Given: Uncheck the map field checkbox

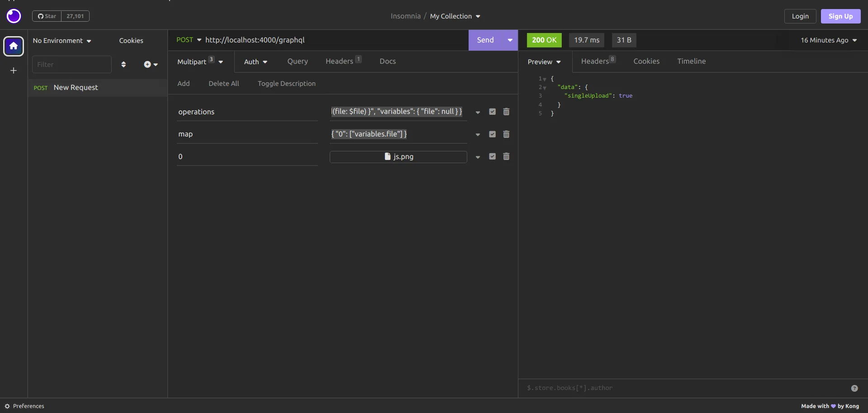Looking at the screenshot, I should (492, 134).
